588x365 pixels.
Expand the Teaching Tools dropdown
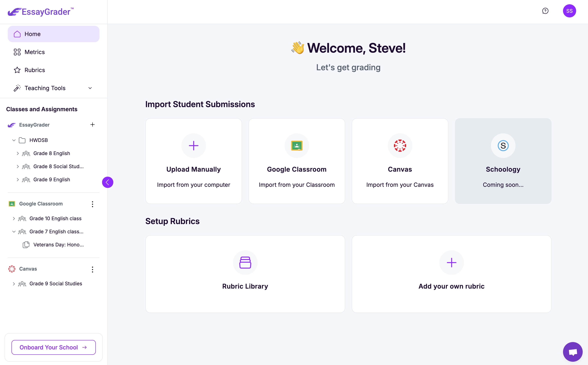click(90, 88)
